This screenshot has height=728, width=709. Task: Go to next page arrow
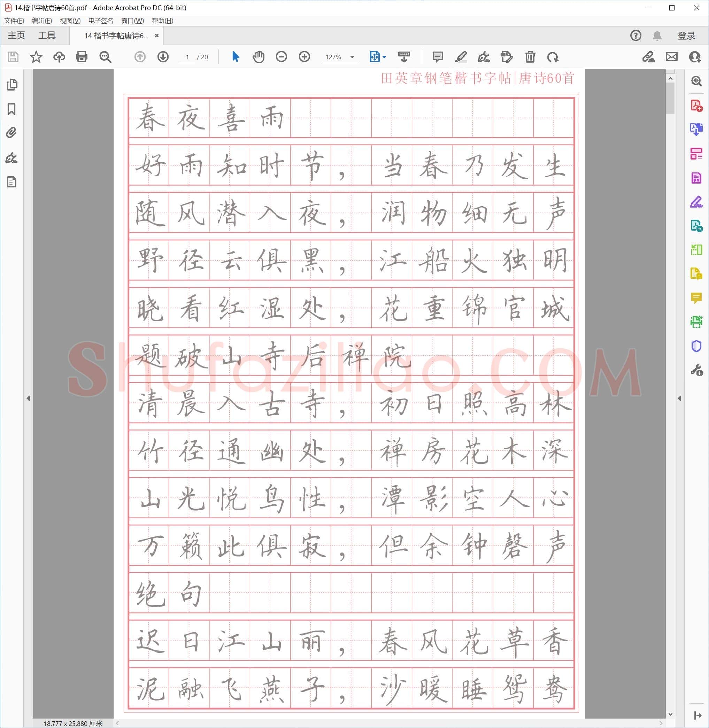163,57
